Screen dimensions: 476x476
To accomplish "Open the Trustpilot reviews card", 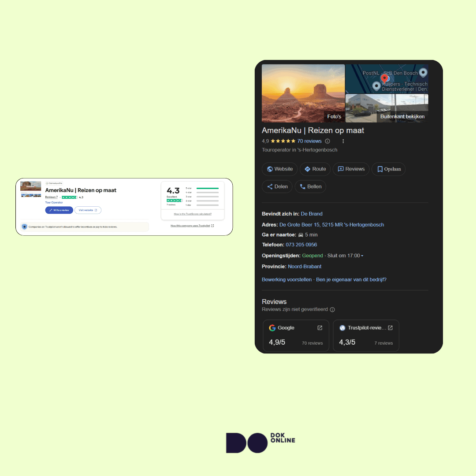I will click(x=366, y=335).
